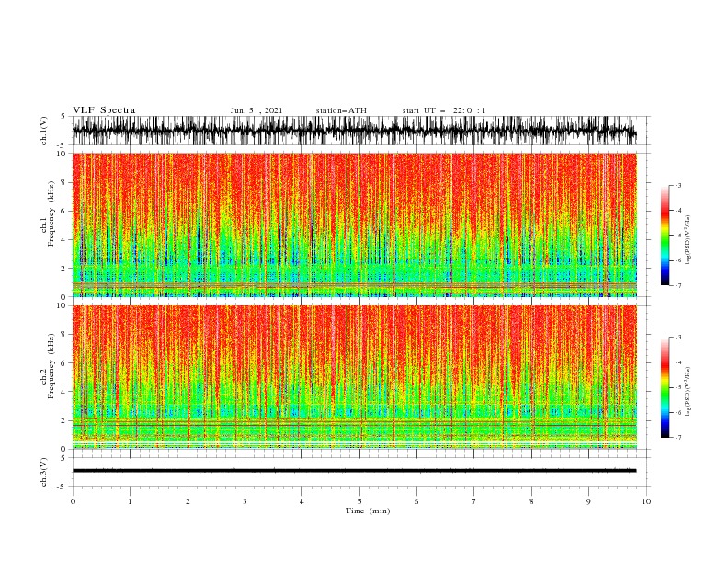Click the ch.1 voltage waveform trace panel
The image size is (728, 563).
[354, 131]
